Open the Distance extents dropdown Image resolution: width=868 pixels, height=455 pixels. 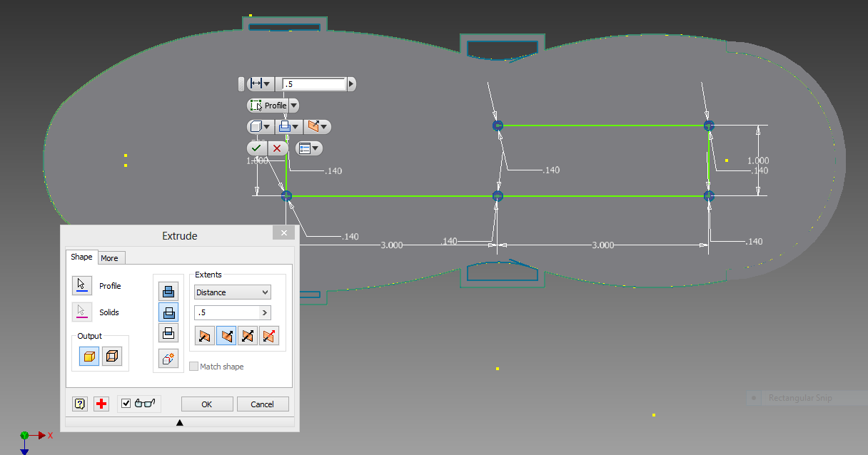pyautogui.click(x=233, y=292)
